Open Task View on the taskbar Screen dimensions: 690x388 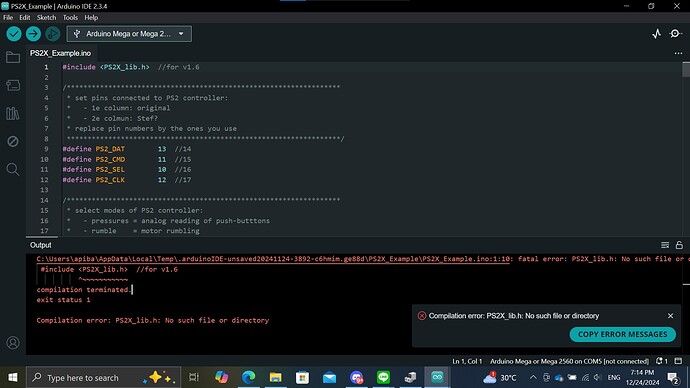point(194,377)
